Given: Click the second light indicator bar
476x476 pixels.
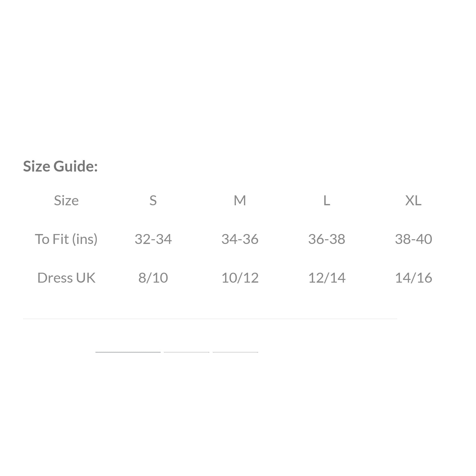Looking at the screenshot, I should coord(186,352).
